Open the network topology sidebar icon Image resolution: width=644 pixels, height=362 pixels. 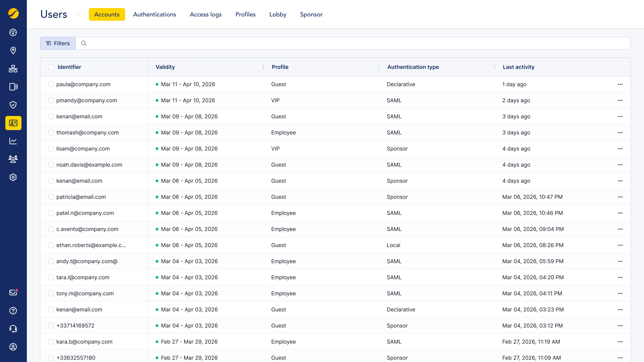[13, 69]
